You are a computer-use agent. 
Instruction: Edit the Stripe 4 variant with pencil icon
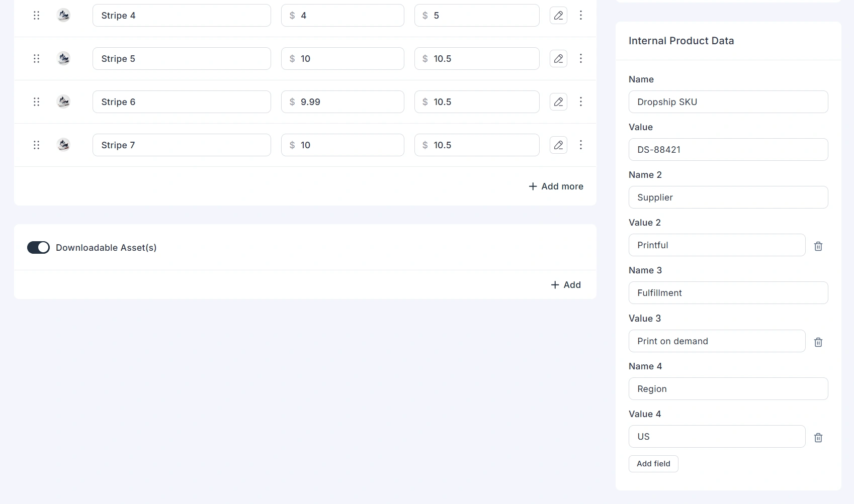pos(558,16)
